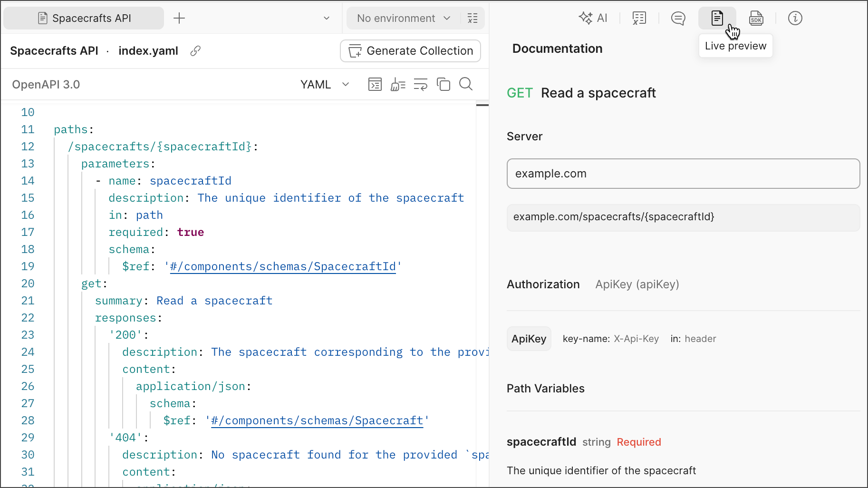Expand the No environment dropdown

pos(403,18)
